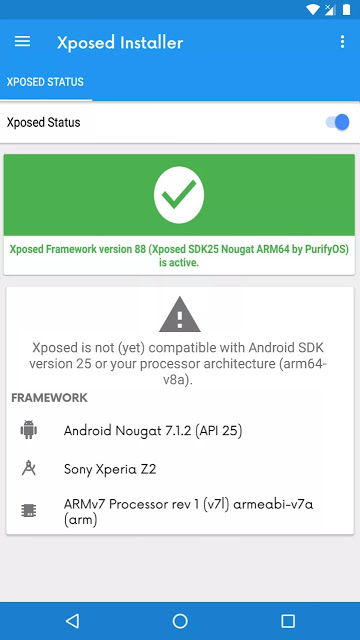The image size is (360, 640).
Task: Tap the Xposed Installer title
Action: (x=120, y=42)
